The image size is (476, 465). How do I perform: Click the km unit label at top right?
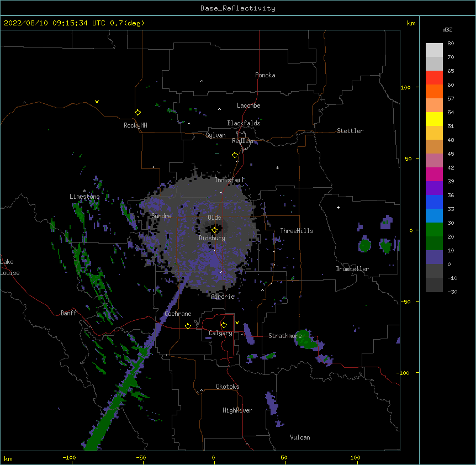[x=411, y=23]
